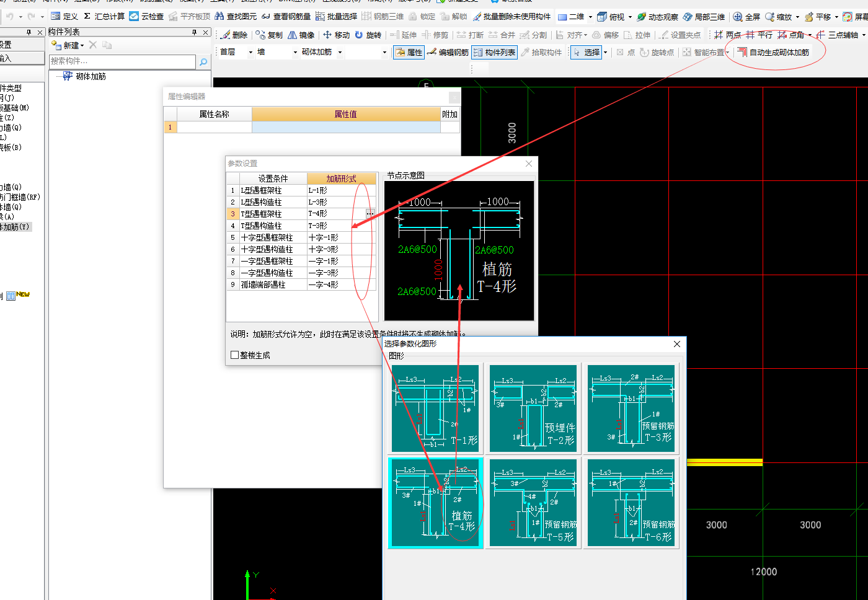Open 编辑钢筋 edit rebar panel
This screenshot has height=600, width=868.
point(448,52)
